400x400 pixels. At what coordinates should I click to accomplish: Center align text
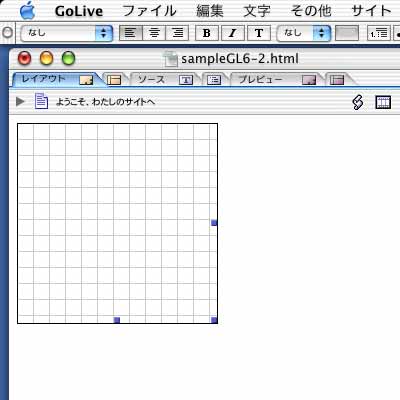click(x=154, y=33)
